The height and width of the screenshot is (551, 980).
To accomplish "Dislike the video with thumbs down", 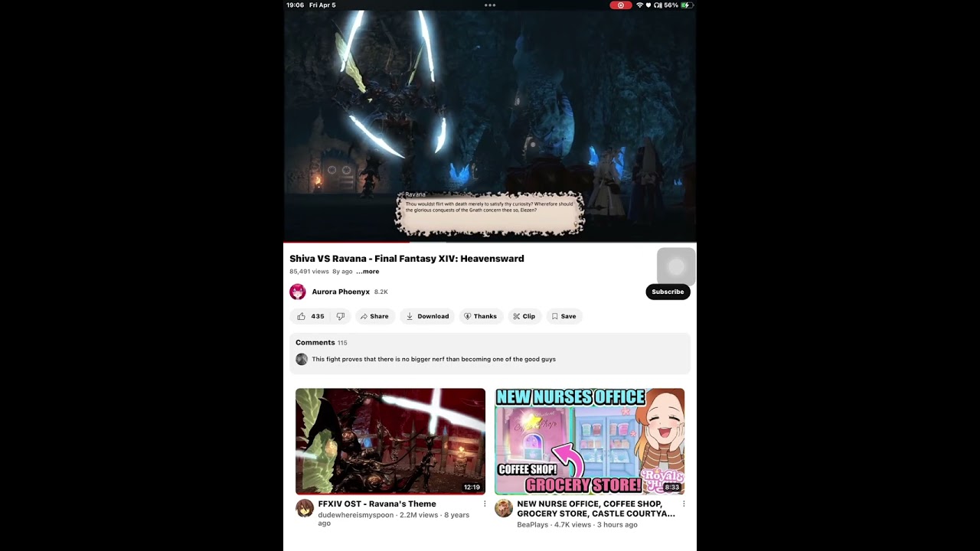I will [x=341, y=316].
